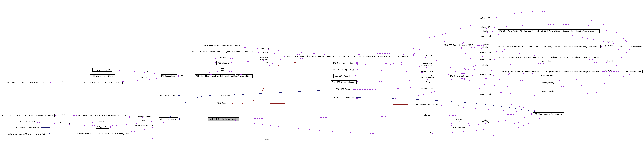Open the ACE_Event_Handler class node
The image size is (644, 144).
coord(169,119)
